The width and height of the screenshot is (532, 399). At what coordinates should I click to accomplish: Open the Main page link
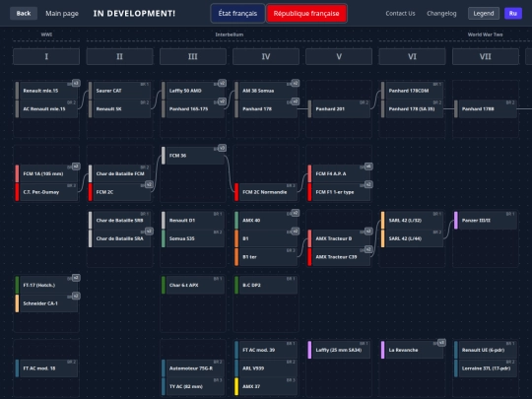click(x=62, y=13)
